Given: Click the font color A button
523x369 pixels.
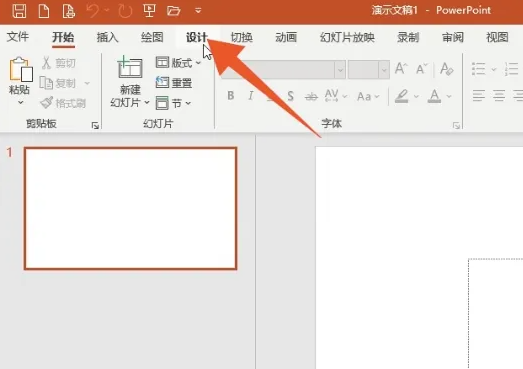Looking at the screenshot, I should click(x=434, y=96).
